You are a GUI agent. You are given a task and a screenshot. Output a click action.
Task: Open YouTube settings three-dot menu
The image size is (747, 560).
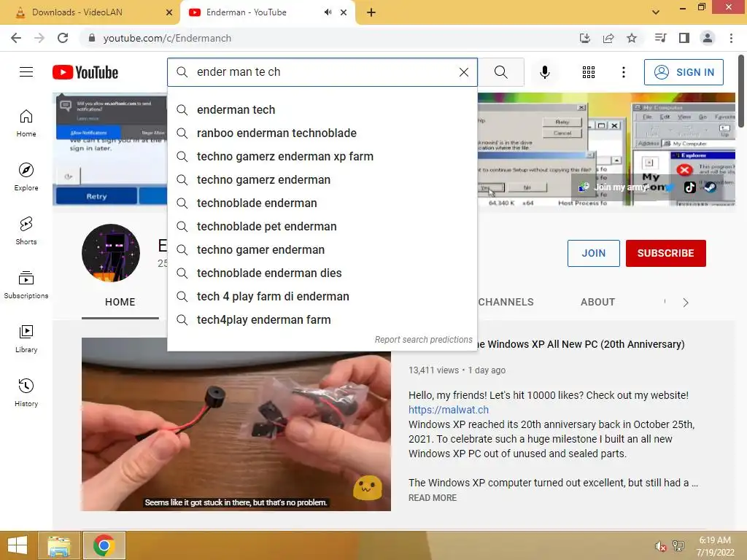click(x=623, y=72)
